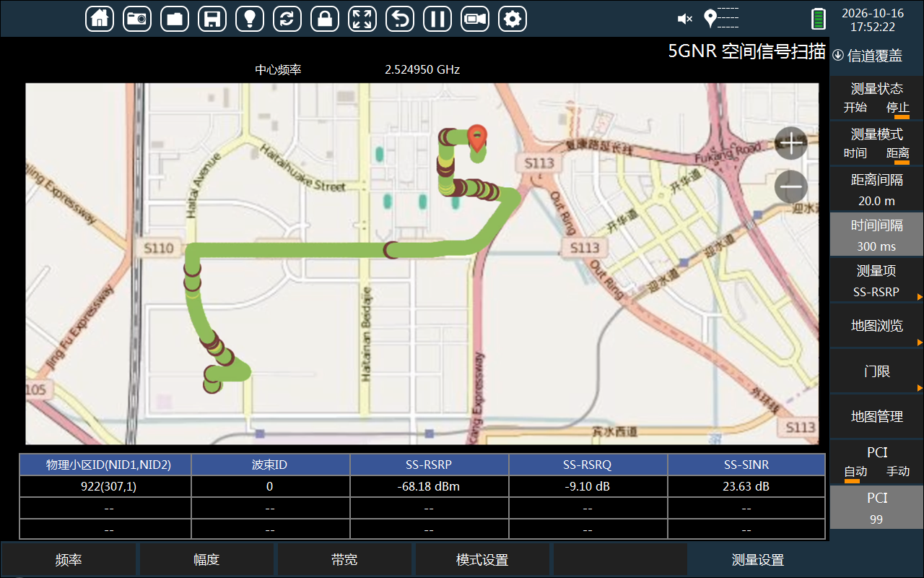Open the 带宽 bottom tab
Screen dimensions: 924x578
[344, 560]
